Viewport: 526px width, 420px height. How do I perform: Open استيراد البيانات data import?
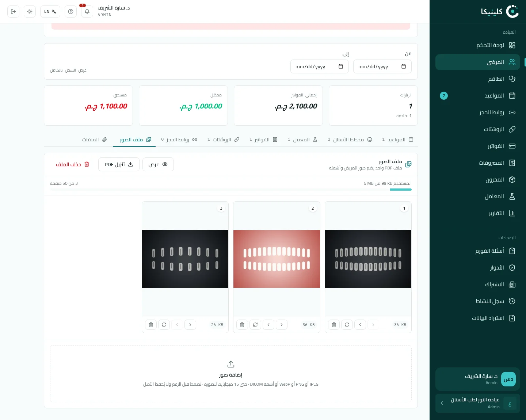[478, 318]
